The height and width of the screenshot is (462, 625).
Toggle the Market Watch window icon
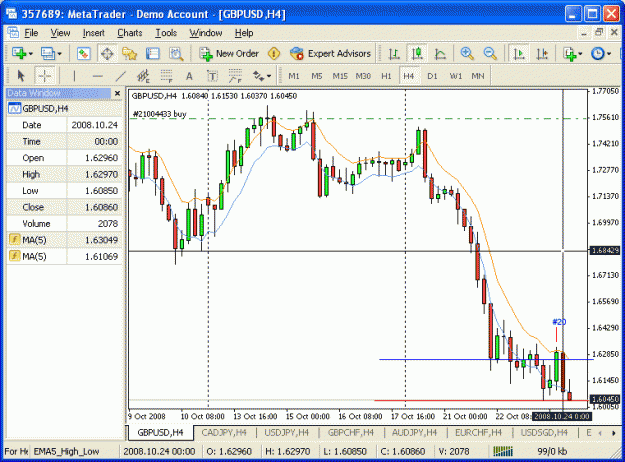pos(83,53)
